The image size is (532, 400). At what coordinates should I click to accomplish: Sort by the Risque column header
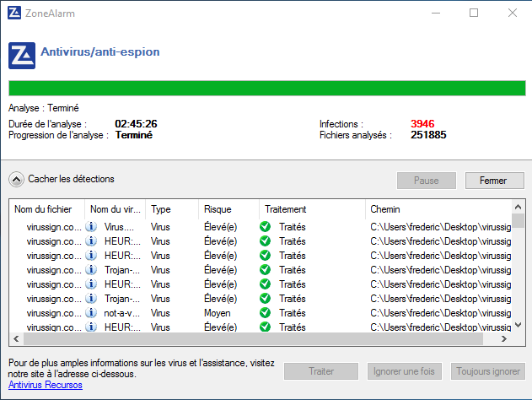[x=229, y=209]
